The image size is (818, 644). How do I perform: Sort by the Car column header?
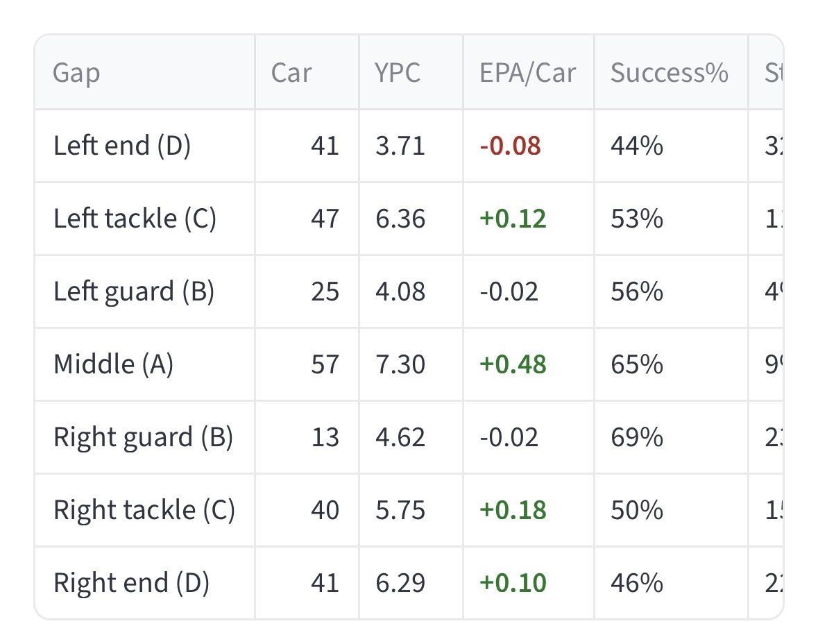[x=291, y=73]
